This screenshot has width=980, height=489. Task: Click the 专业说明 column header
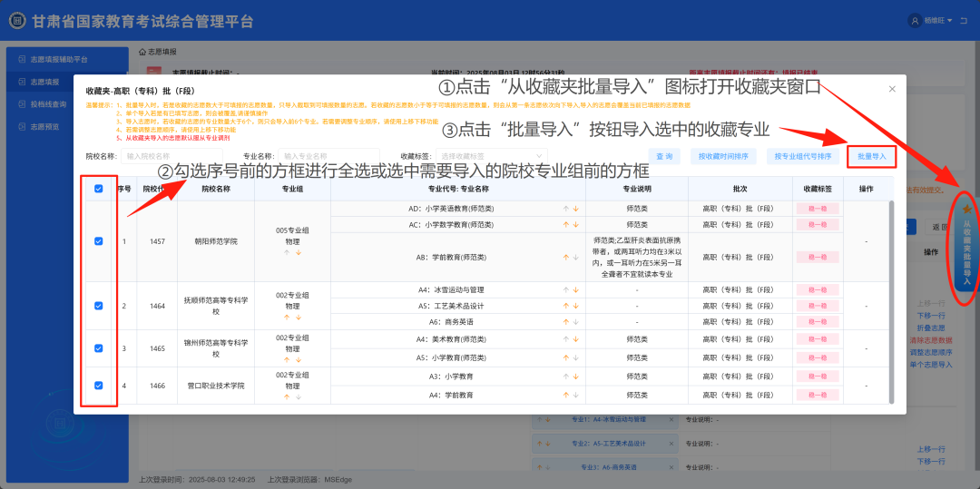point(637,189)
